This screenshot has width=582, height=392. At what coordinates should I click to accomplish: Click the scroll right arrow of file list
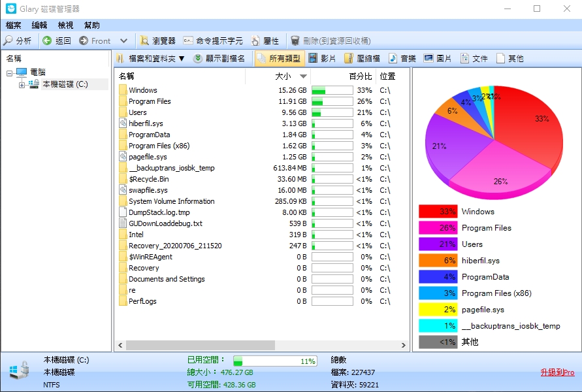(404, 345)
